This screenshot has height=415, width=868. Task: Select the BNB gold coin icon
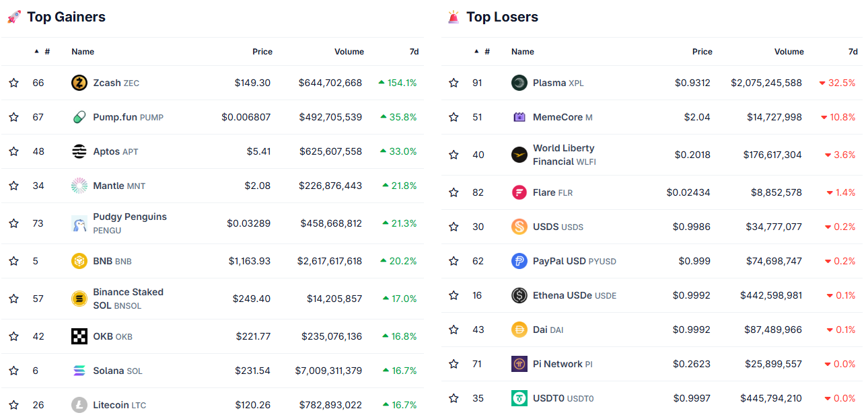(x=79, y=260)
